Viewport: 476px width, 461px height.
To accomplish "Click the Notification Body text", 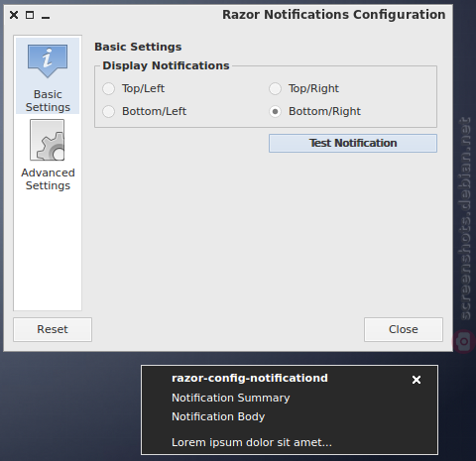I will [218, 416].
